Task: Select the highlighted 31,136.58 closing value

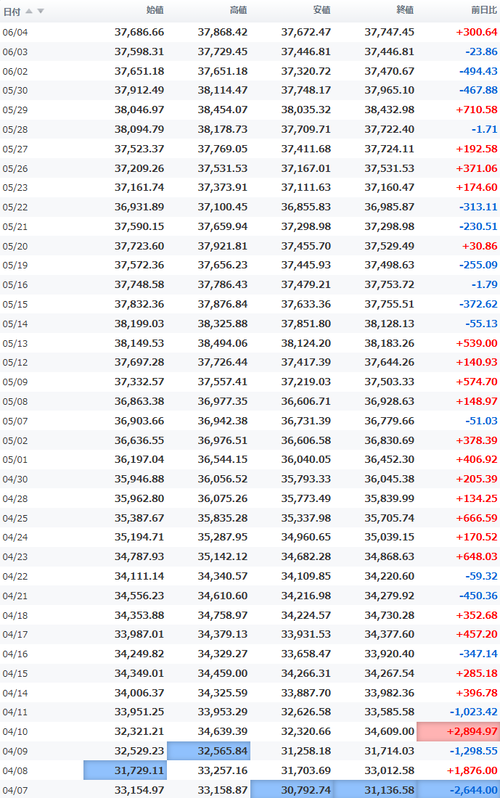Action: point(375,790)
